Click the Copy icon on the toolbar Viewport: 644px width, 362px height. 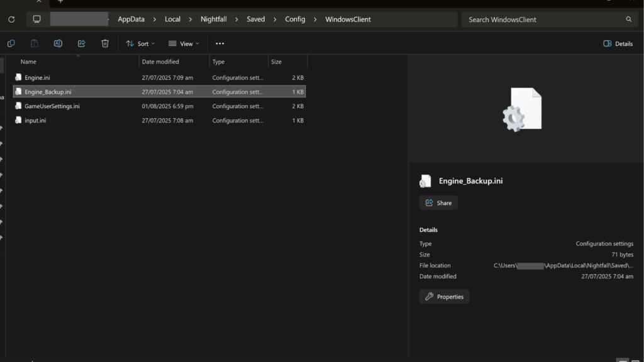[x=11, y=43]
